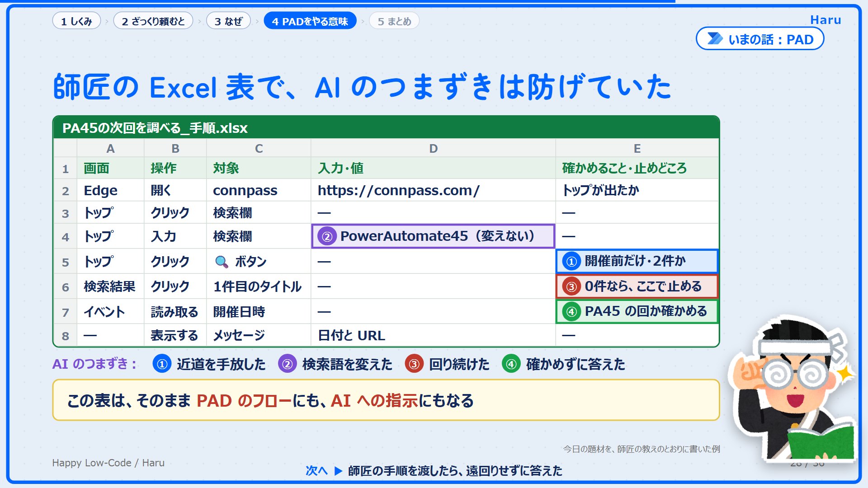Click the '検索結果' cell in row 6
The width and height of the screenshot is (868, 488).
point(110,286)
